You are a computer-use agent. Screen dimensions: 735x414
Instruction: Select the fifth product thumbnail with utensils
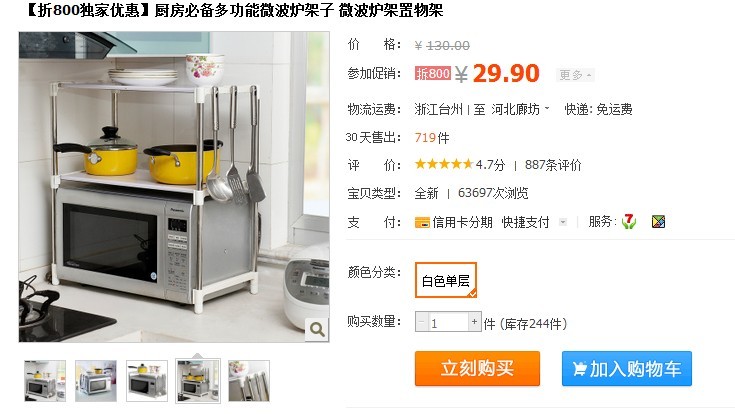[x=249, y=381]
